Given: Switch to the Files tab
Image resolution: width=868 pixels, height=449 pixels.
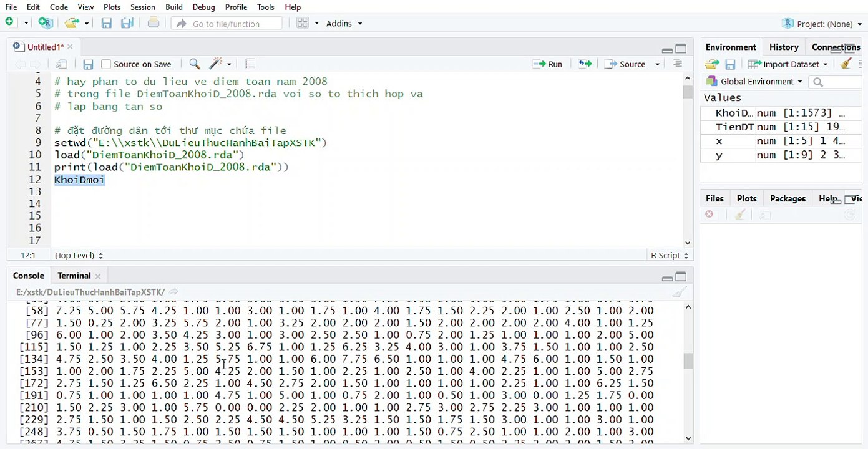Looking at the screenshot, I should [x=714, y=198].
